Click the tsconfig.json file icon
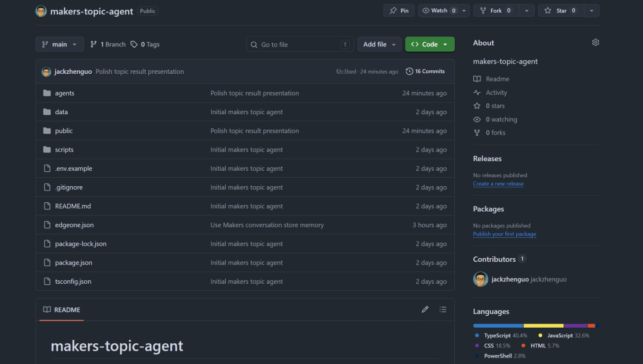The width and height of the screenshot is (643, 364). pyautogui.click(x=47, y=281)
